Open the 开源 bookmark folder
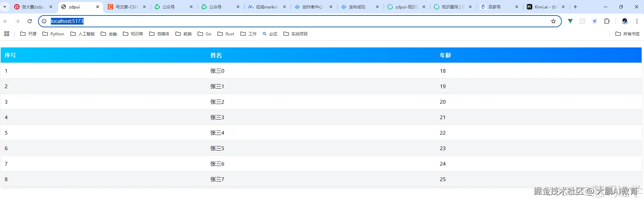644x202 pixels. click(x=28, y=34)
